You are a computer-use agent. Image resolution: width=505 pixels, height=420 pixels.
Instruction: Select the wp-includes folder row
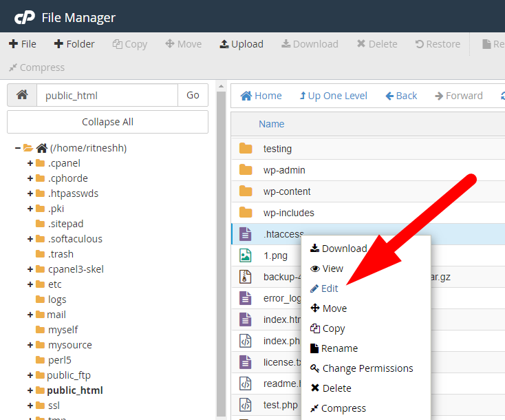click(x=368, y=213)
